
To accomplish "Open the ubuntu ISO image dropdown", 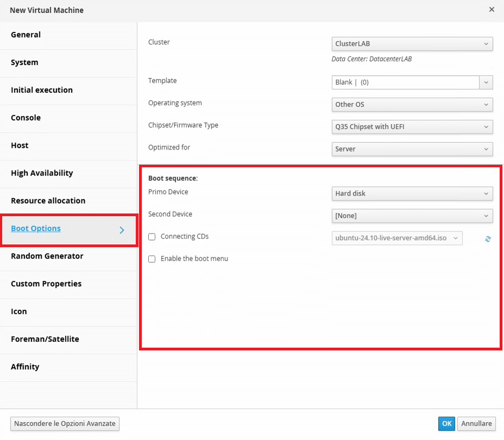I will (x=397, y=238).
